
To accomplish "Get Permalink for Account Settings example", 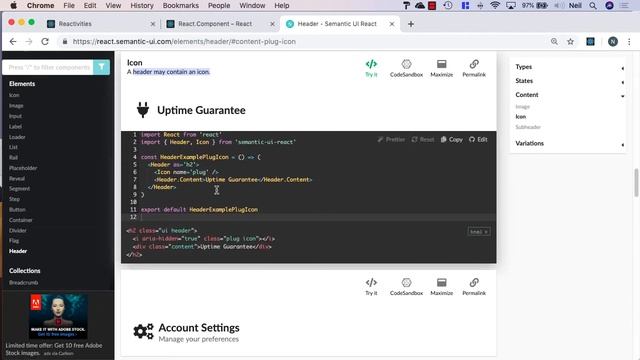I will [x=474, y=287].
